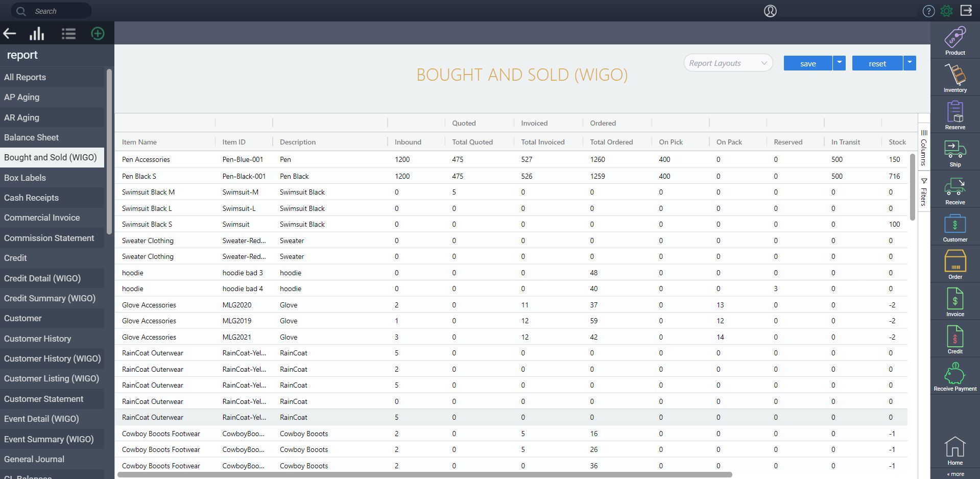Expand the reset button dropdown arrow
The image size is (980, 479).
910,63
